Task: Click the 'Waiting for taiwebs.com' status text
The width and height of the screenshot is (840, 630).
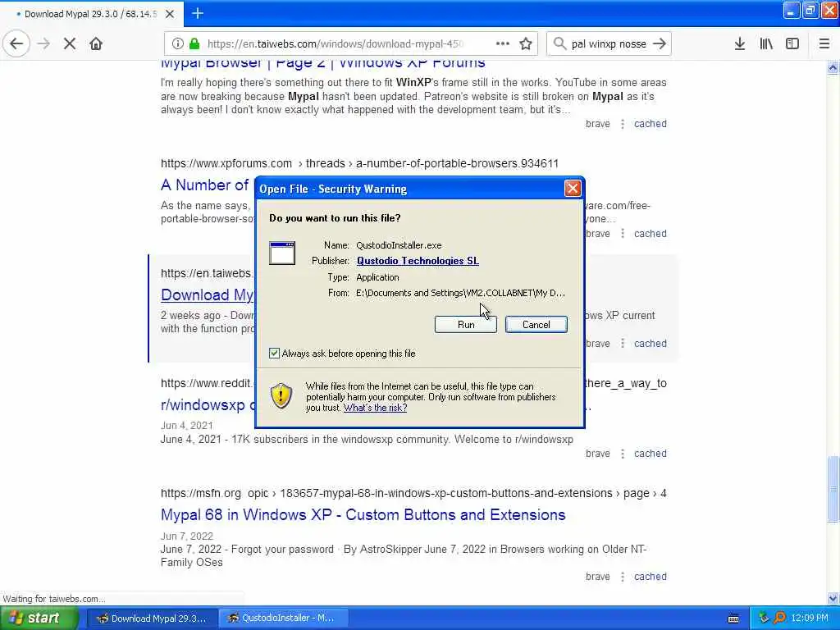Action: (53, 599)
